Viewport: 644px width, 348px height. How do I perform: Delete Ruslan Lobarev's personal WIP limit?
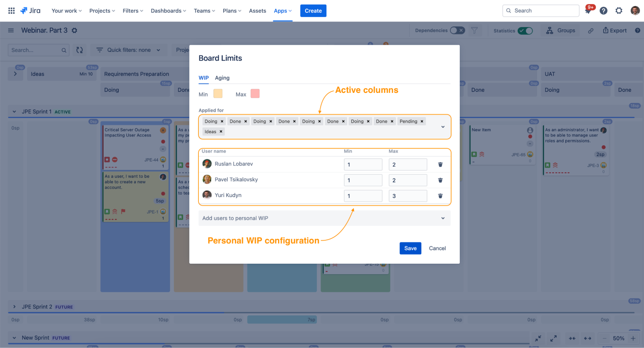coord(440,164)
